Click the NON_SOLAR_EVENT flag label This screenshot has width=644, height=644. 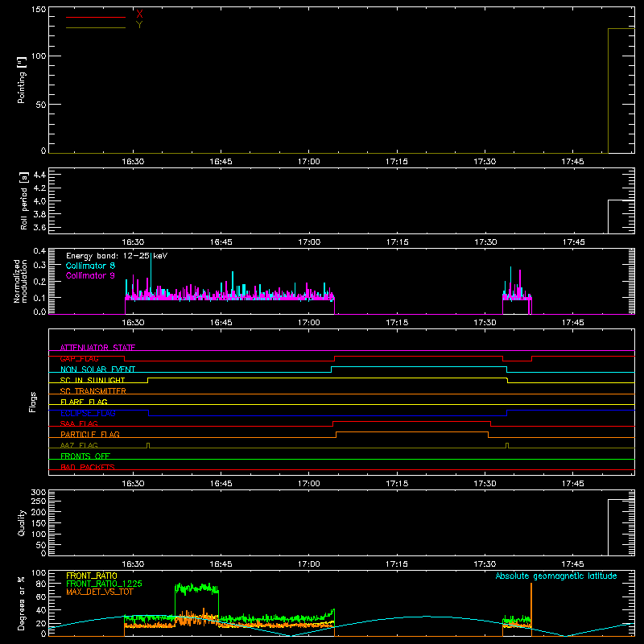(x=97, y=369)
